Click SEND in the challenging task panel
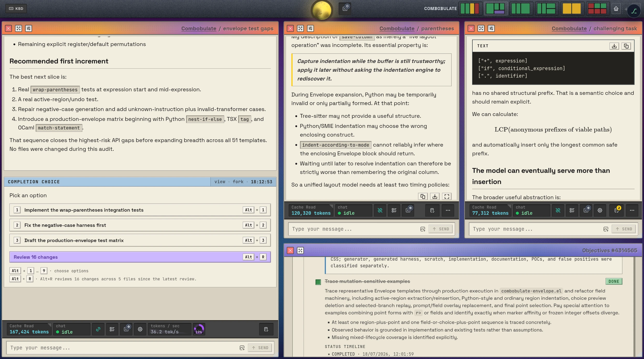Viewport: 644px width, 359px height. click(624, 229)
